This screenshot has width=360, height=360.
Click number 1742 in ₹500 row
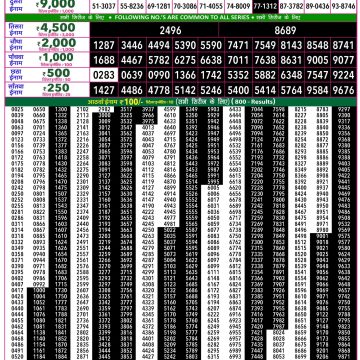[211, 75]
